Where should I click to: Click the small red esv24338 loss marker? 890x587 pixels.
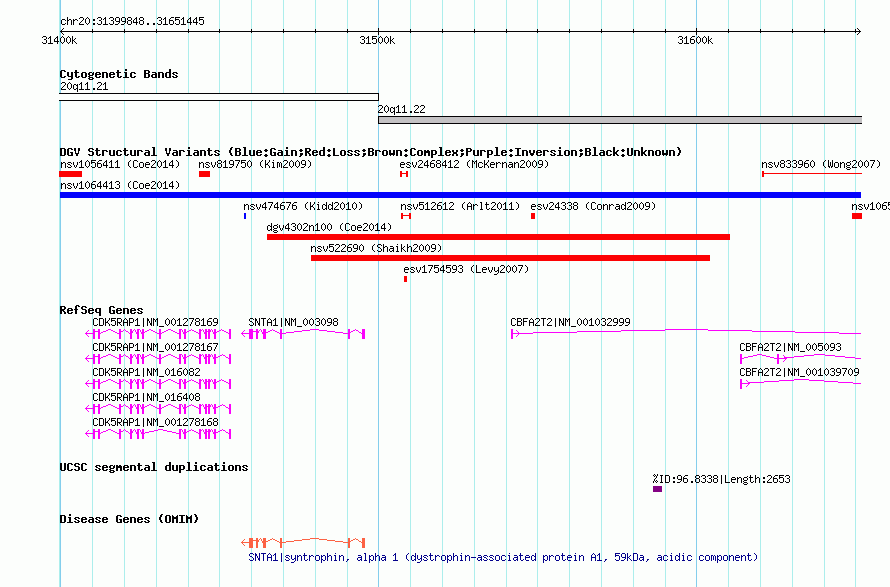point(533,216)
